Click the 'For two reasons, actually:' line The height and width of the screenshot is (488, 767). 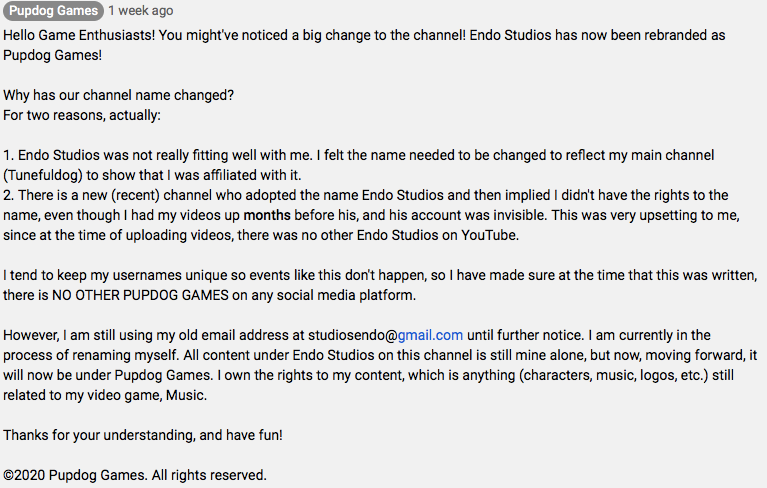pos(82,115)
